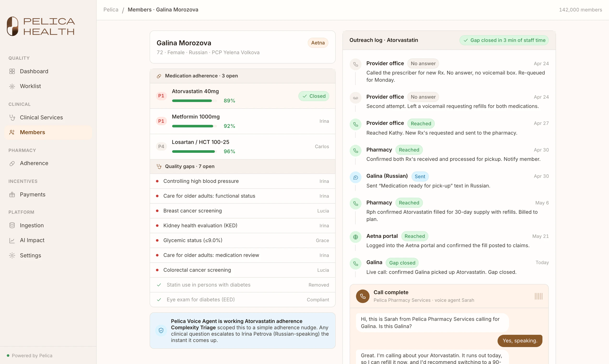Click the Pelica Health logo
This screenshot has width=609, height=364.
tap(41, 26)
